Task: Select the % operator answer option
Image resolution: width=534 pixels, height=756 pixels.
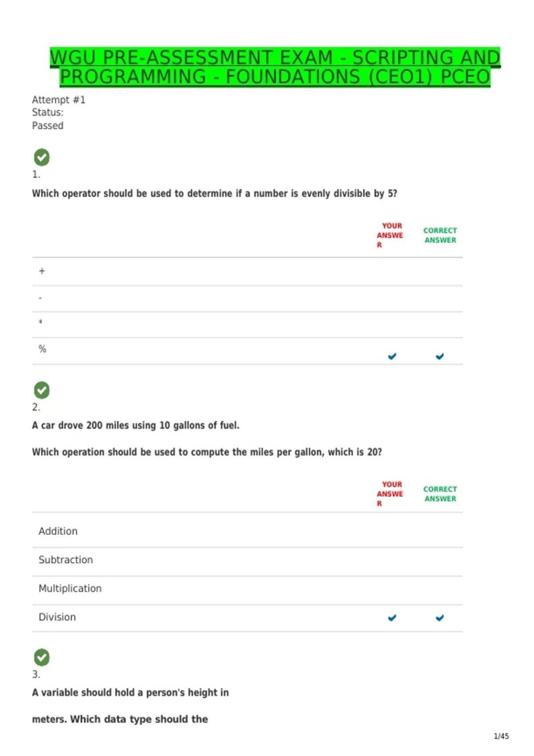Action: 247,351
